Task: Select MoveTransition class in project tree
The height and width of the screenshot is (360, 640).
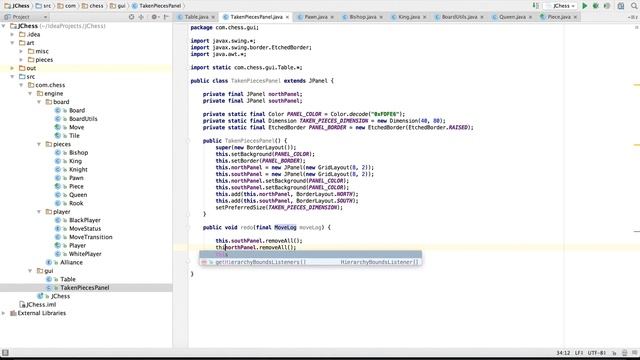Action: [90, 237]
